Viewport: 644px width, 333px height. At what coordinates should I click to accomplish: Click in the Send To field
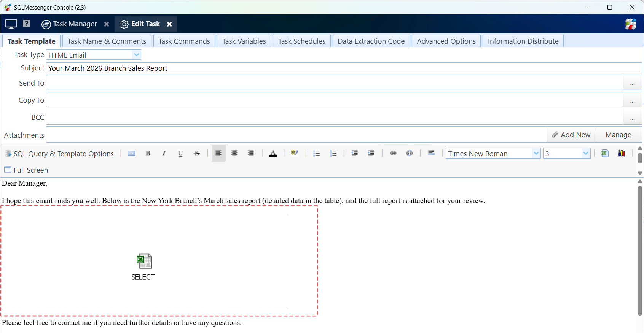[334, 82]
